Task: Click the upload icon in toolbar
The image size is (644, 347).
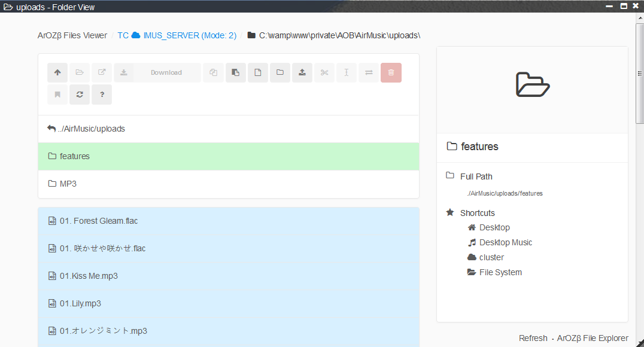Action: pos(302,73)
